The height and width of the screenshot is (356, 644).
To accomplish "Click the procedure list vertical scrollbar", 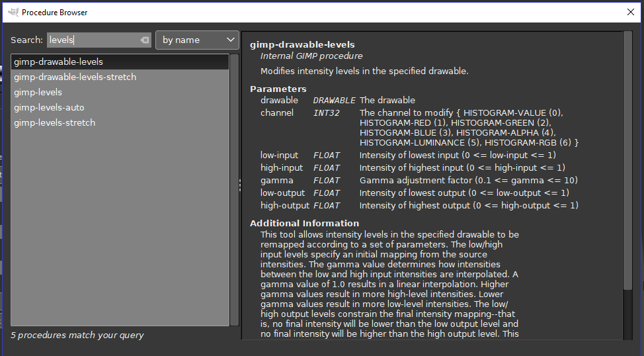I will pyautogui.click(x=234, y=190).
